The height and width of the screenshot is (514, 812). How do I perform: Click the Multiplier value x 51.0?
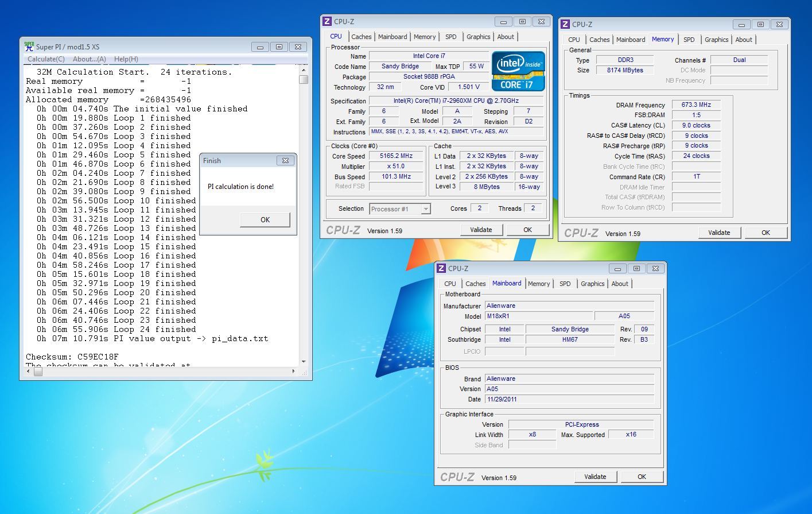[396, 166]
